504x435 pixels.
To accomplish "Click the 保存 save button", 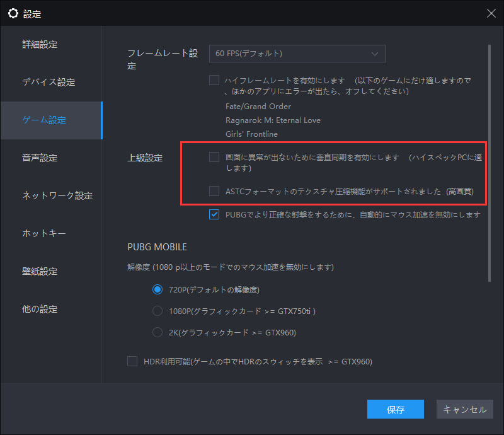I will click(395, 409).
